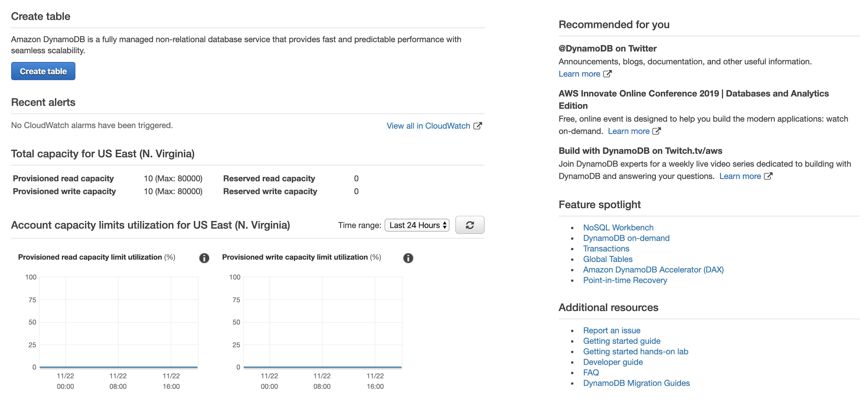Click the read capacity utilization chart area
Viewport: 868px width, 404px height.
click(x=119, y=322)
